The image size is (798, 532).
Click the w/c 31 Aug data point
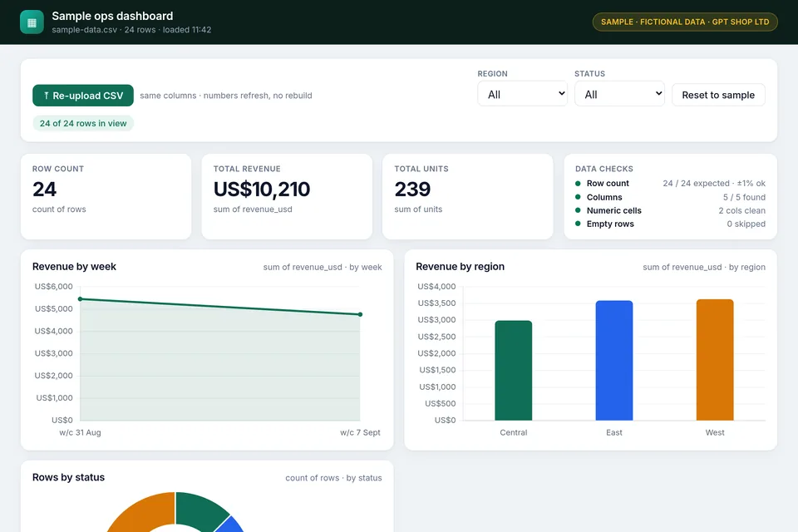[x=80, y=299]
